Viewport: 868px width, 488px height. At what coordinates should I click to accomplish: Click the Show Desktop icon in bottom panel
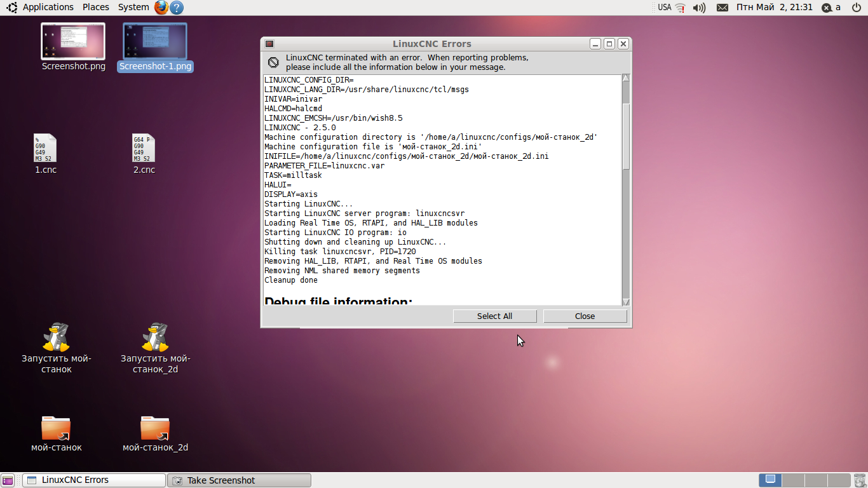point(8,480)
